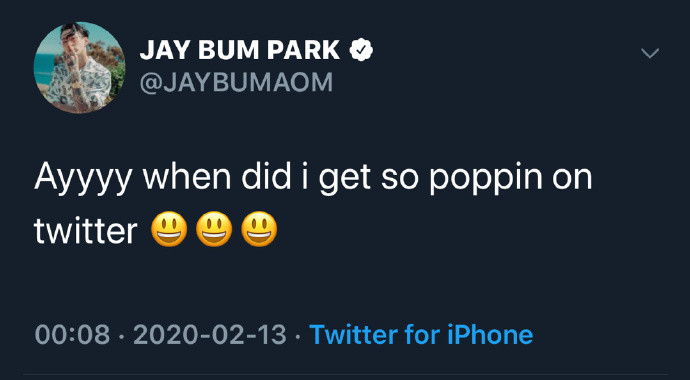The image size is (690, 380).
Task: Click the word "Ayyyy" in the tweet
Action: [84, 179]
